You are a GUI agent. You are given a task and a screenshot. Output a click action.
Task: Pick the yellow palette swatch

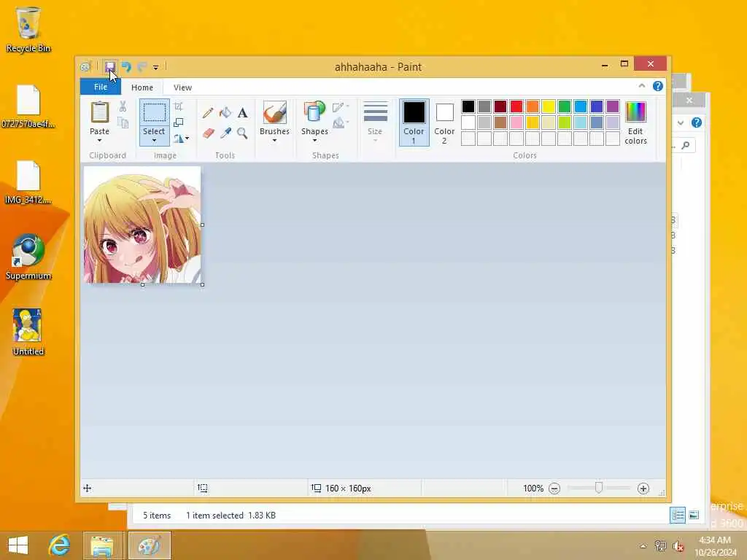(549, 106)
